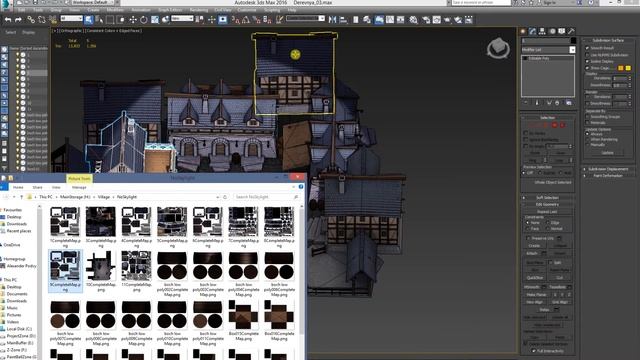Image resolution: width=640 pixels, height=360 pixels.
Task: Click the Redo arrow in 3ds Max toolbar
Action: 18,20
